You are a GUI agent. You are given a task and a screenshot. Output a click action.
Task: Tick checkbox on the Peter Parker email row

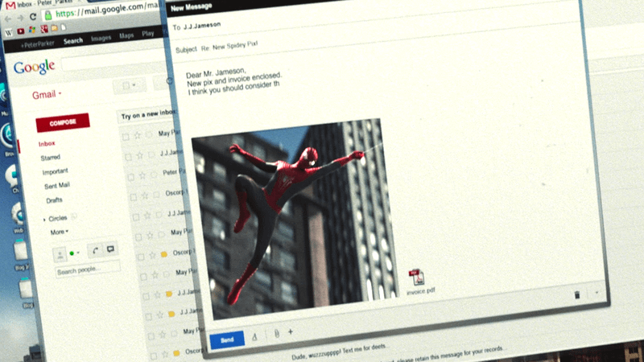131,177
